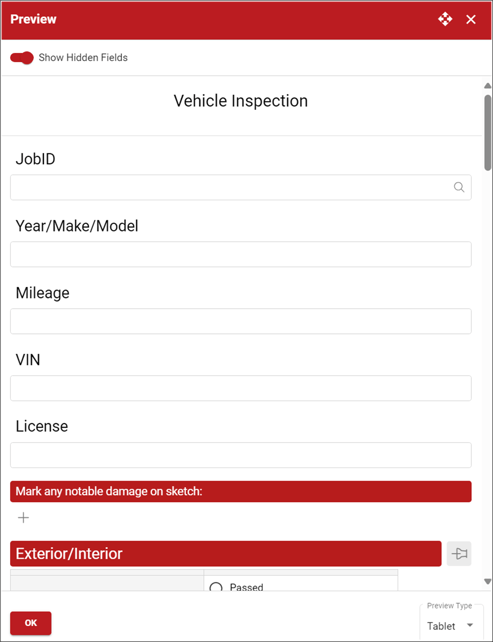Click the plus icon under damage sketch

pyautogui.click(x=23, y=518)
